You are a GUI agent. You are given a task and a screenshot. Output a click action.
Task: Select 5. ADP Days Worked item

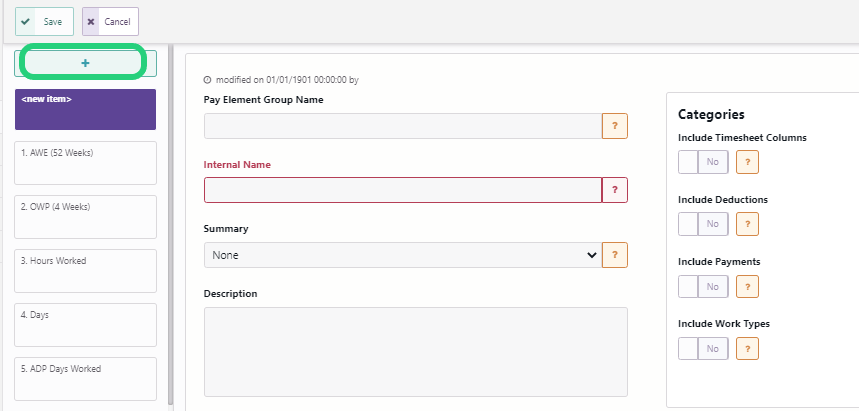(x=85, y=379)
